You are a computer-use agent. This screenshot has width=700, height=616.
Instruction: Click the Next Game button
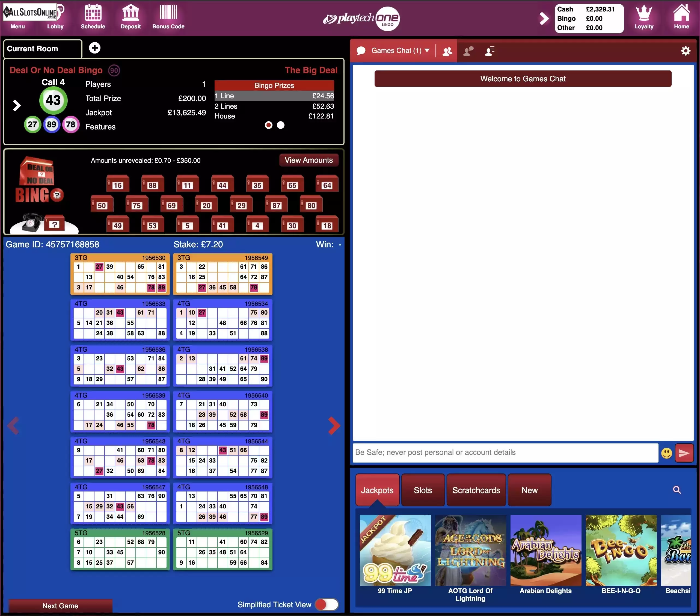click(60, 606)
